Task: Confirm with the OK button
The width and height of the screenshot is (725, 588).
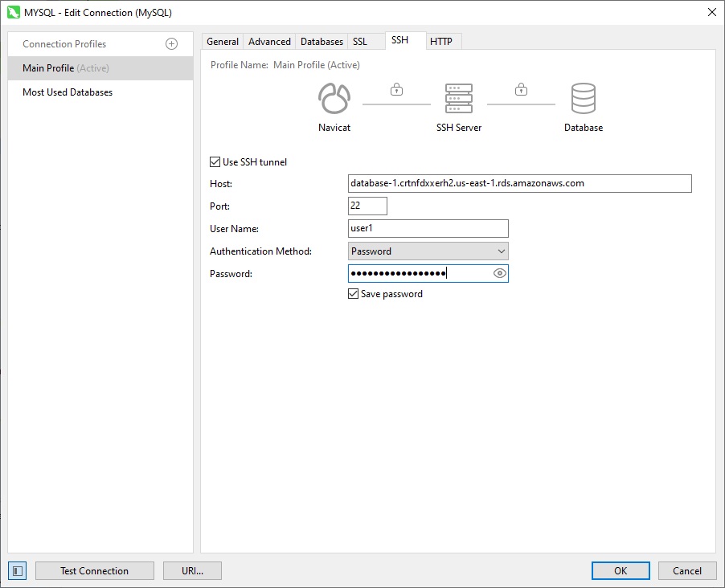Action: 621,571
